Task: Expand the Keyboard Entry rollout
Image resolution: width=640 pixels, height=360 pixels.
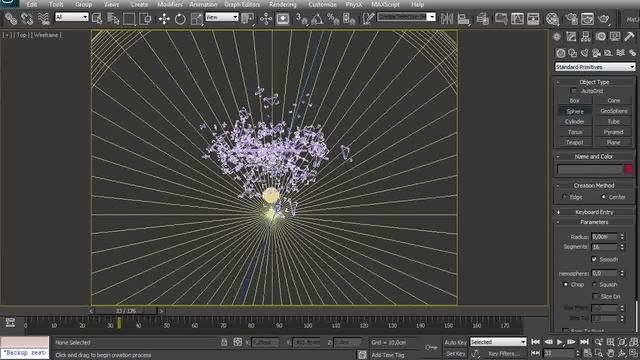Action: [x=594, y=212]
